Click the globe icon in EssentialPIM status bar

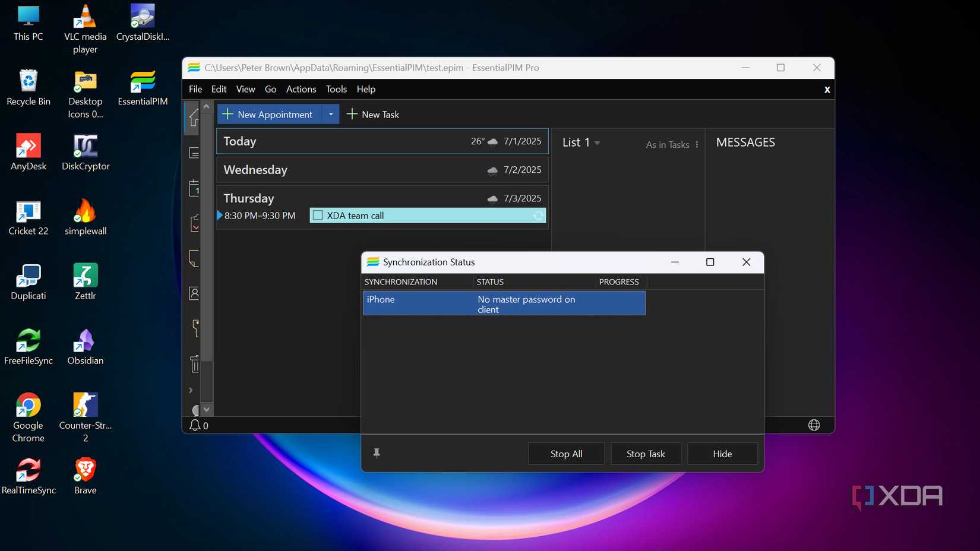pos(814,425)
